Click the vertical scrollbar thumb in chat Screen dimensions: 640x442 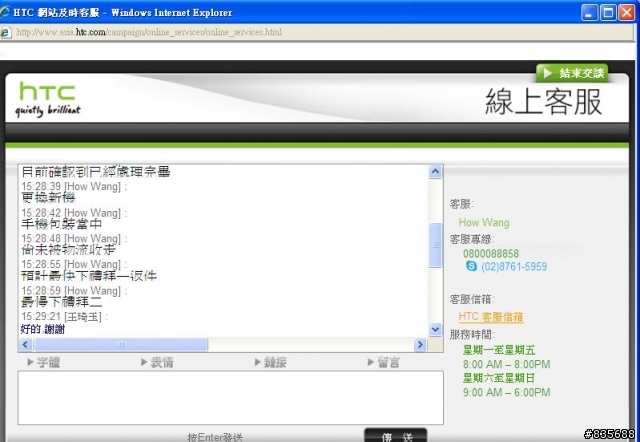click(436, 245)
